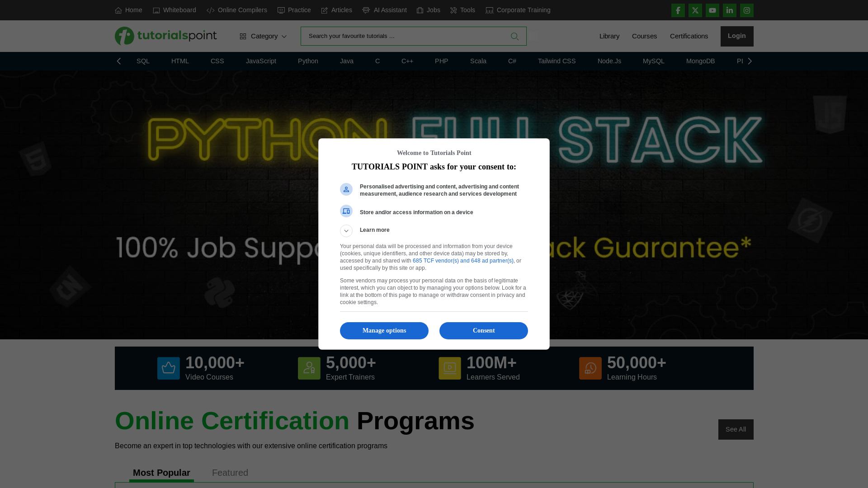Select the Featured tab
868x488 pixels.
[x=230, y=473]
